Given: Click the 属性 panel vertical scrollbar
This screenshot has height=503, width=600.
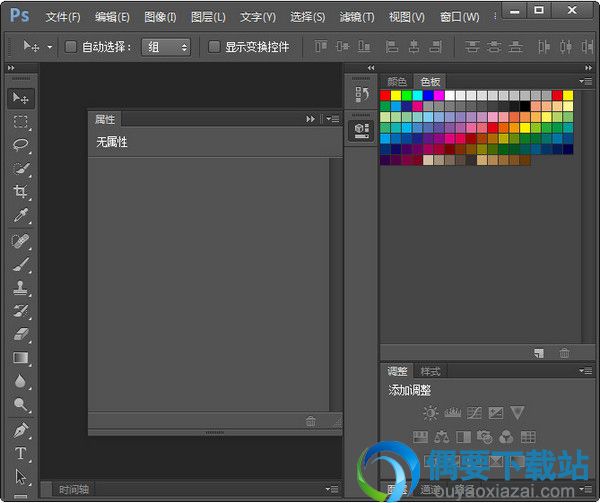Looking at the screenshot, I should (x=336, y=285).
